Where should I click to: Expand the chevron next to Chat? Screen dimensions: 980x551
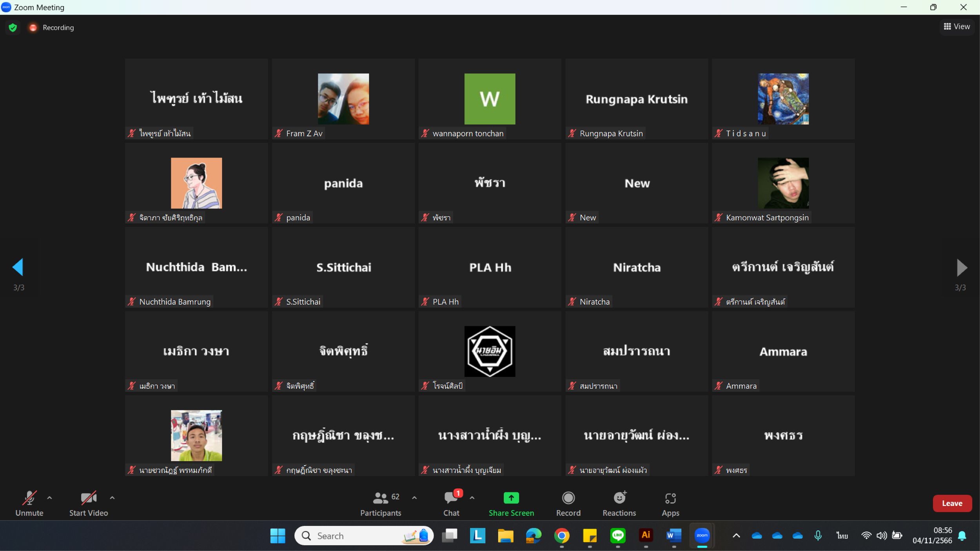coord(472,498)
